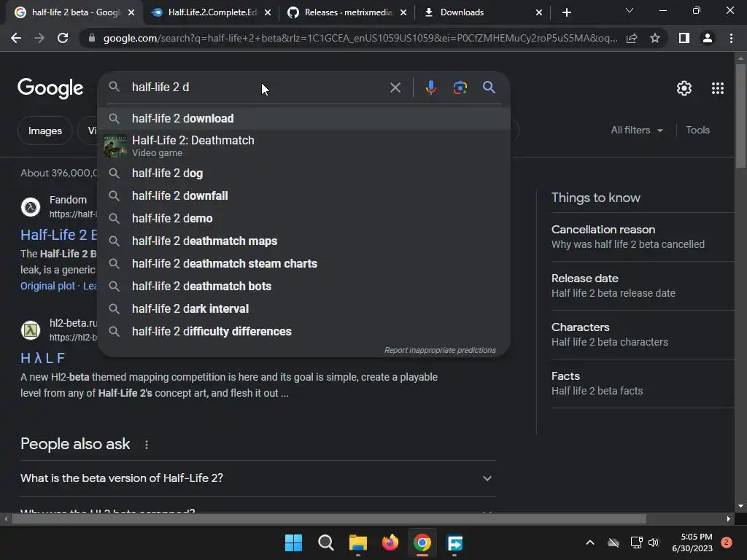Bookmark this page with star icon
The image size is (747, 560).
pos(655,38)
